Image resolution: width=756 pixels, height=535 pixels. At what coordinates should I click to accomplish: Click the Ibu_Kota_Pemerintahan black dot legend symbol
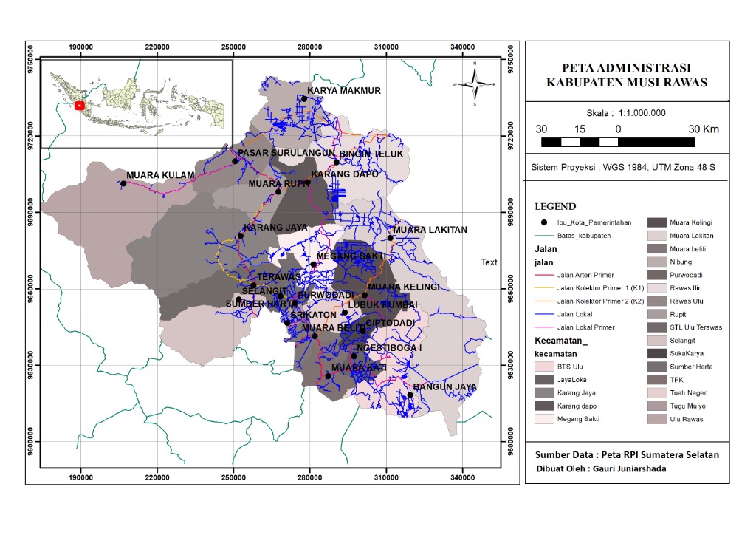point(544,222)
